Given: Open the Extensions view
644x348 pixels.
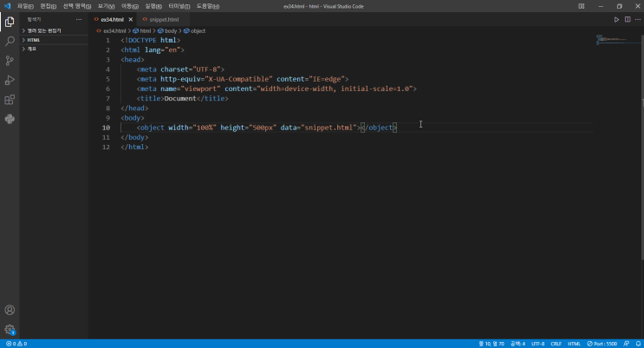Looking at the screenshot, I should (10, 100).
